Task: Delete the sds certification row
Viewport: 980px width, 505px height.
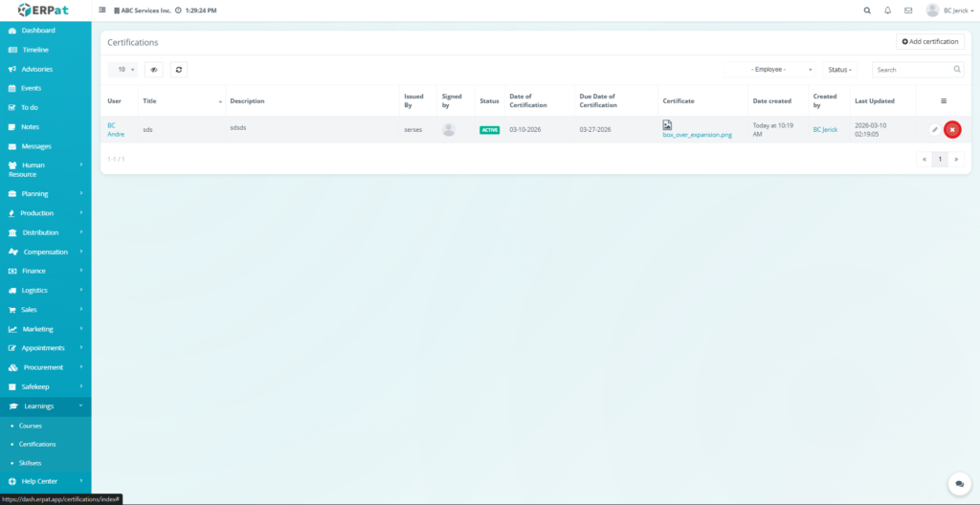Action: tap(952, 130)
